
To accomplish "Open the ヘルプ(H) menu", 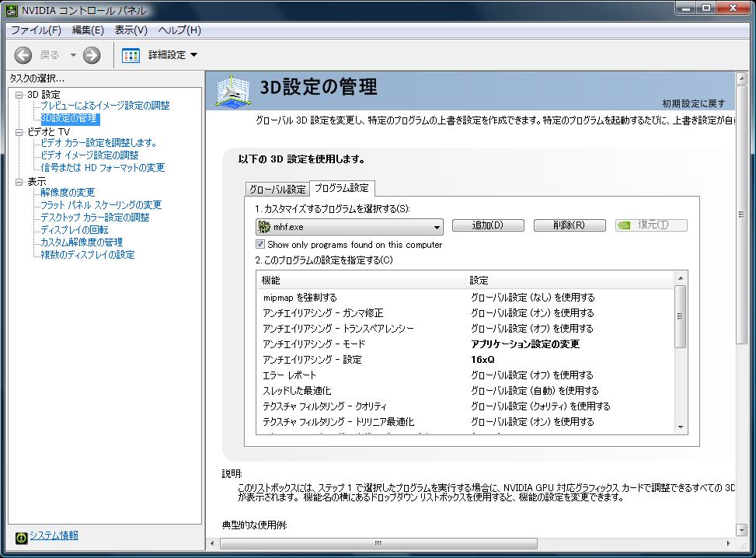I will coord(179,30).
